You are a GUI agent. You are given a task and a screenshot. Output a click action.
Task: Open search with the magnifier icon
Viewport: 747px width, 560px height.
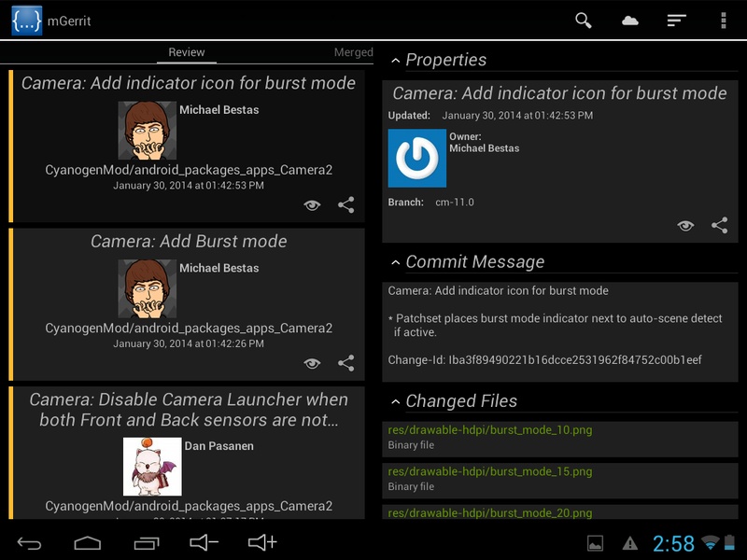coord(583,21)
